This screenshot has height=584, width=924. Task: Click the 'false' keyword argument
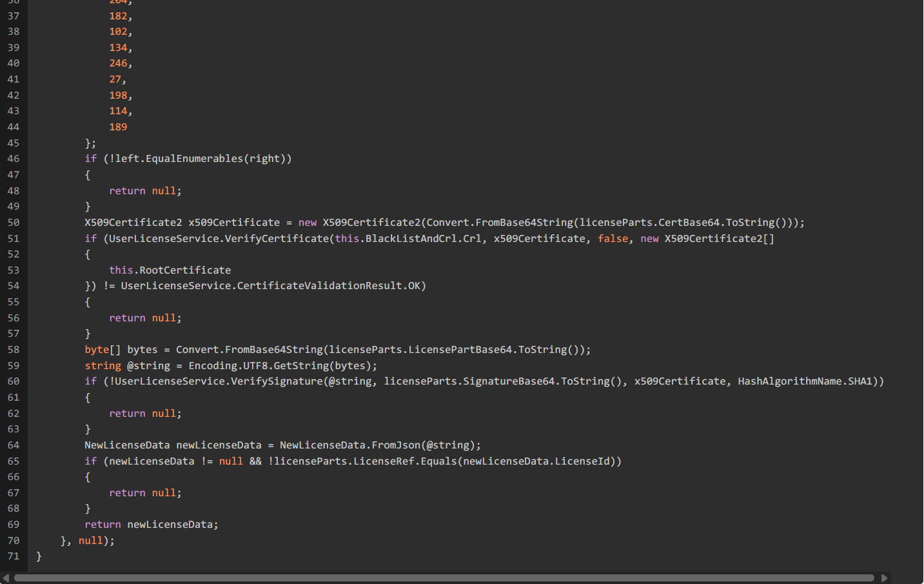pyautogui.click(x=613, y=239)
